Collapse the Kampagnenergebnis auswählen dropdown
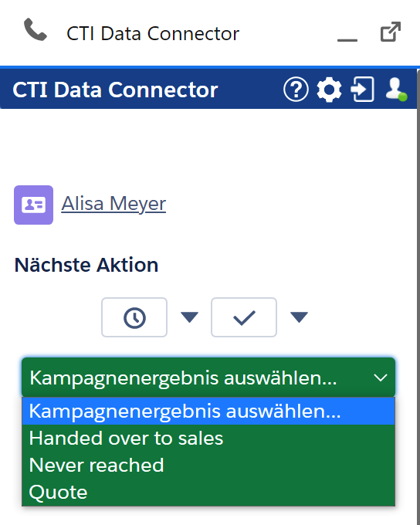 (208, 378)
